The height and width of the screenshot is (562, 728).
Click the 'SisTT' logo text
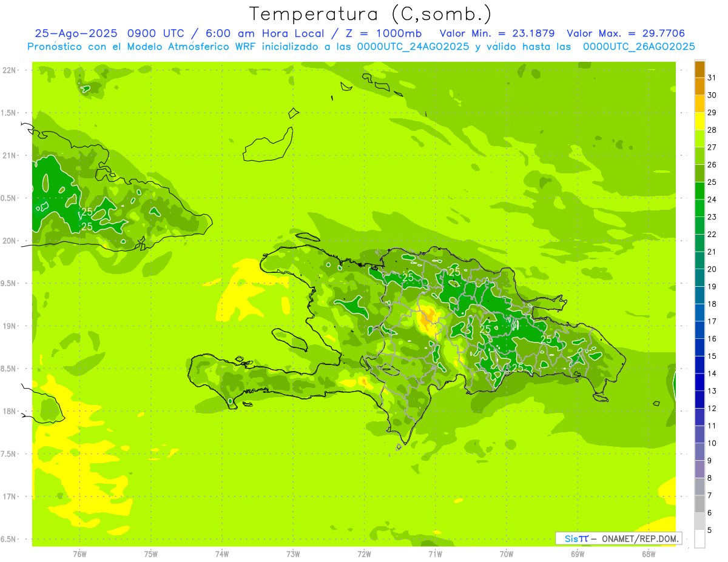(576, 538)
